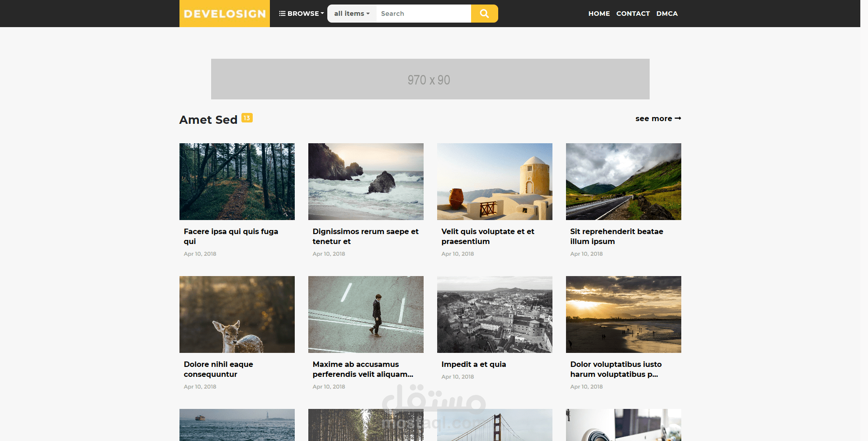Open the sunset beach thumbnail
Screen dimensions: 868x441
[623, 314]
